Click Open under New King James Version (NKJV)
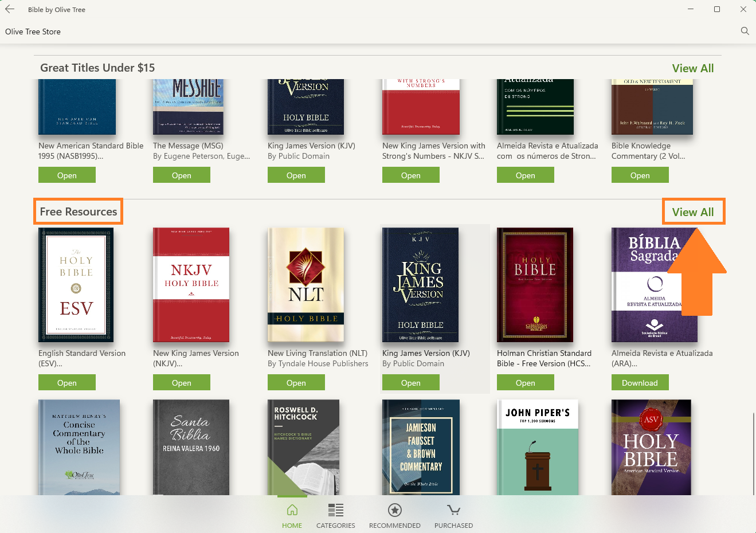Image resolution: width=756 pixels, height=533 pixels. tap(182, 382)
